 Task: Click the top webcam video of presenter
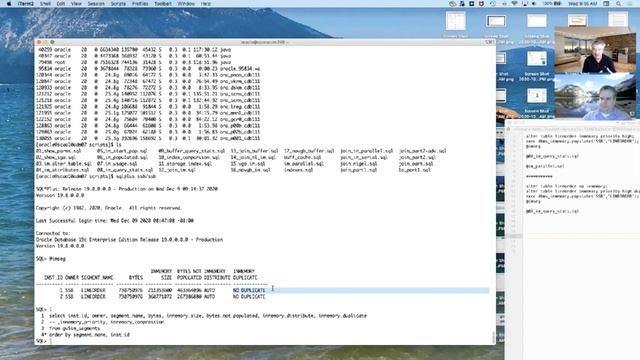(595, 51)
